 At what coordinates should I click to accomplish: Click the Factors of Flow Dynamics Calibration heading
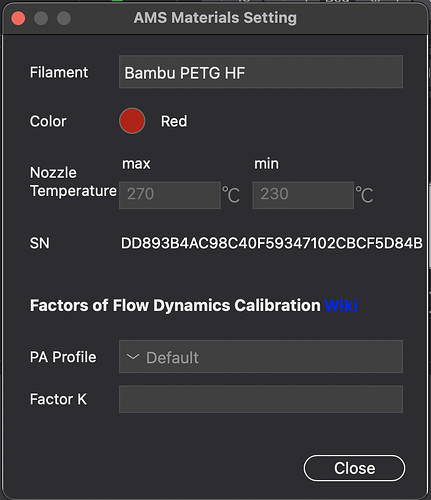[175, 305]
